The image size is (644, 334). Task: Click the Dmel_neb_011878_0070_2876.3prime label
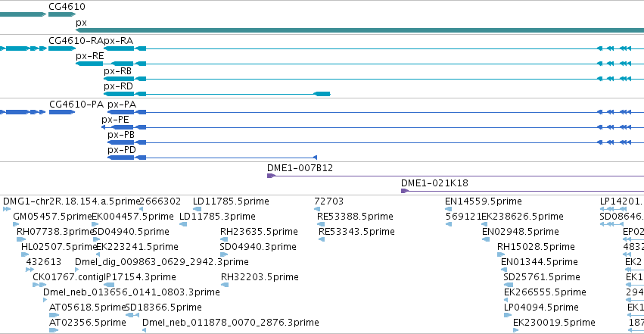click(x=230, y=323)
